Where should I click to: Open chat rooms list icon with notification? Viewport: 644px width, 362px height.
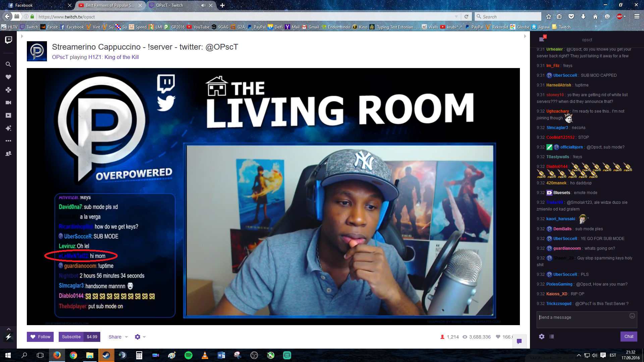coord(542,39)
